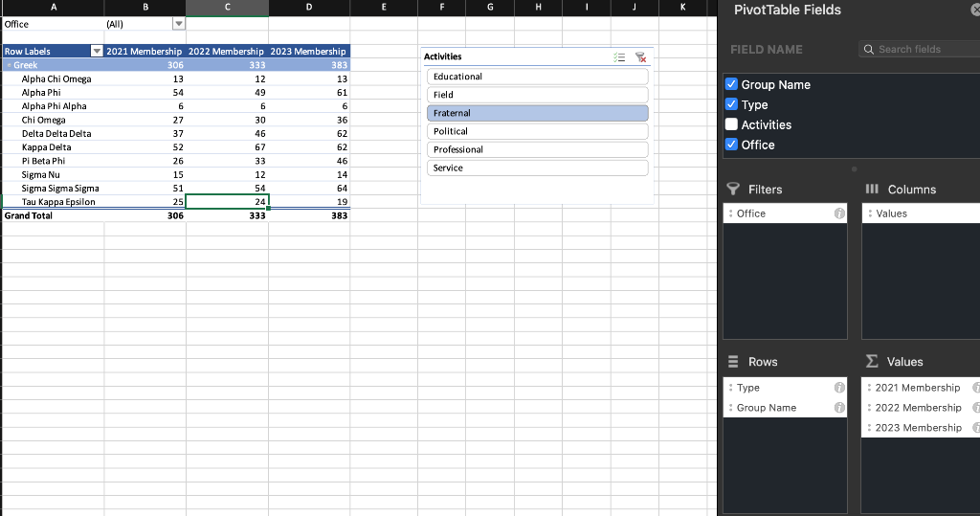This screenshot has height=516, width=980.
Task: Open the Office (All) filter dropdown
Action: click(179, 24)
